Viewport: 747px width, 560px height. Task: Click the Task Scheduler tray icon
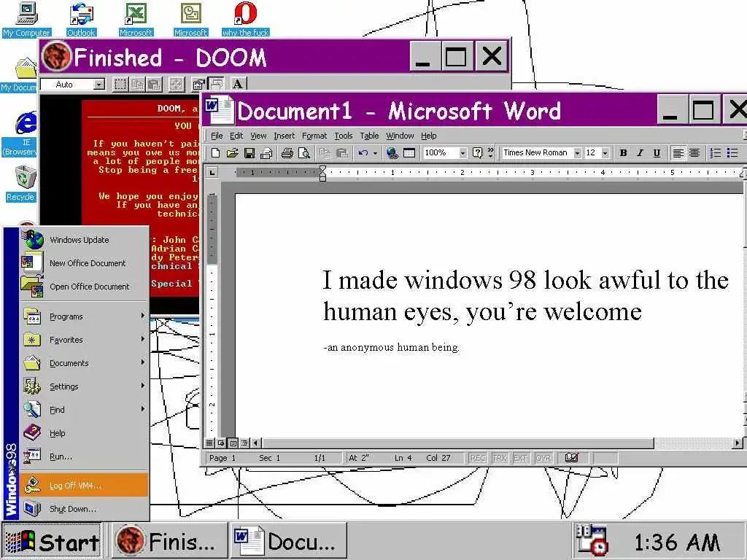(x=591, y=540)
